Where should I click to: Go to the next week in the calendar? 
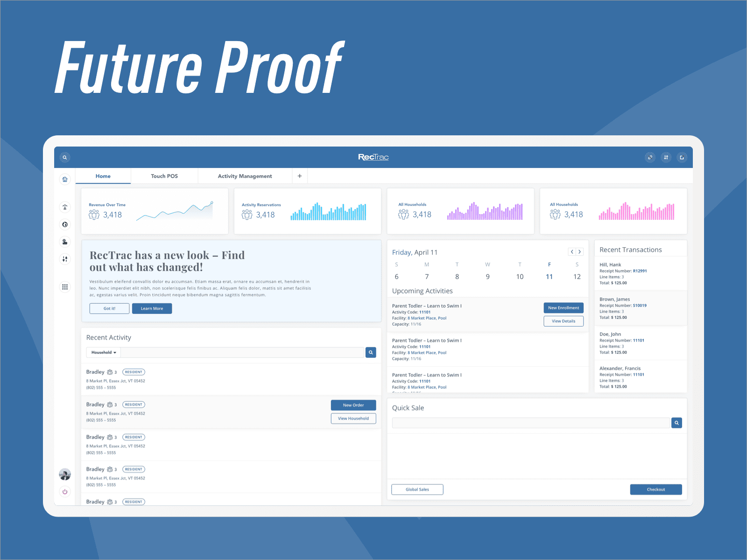click(x=580, y=252)
